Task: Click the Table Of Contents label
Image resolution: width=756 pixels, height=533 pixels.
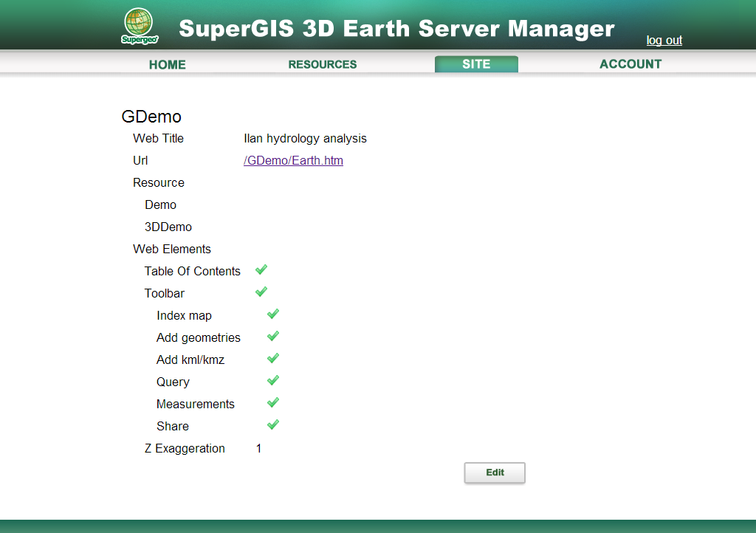Action: pos(193,272)
